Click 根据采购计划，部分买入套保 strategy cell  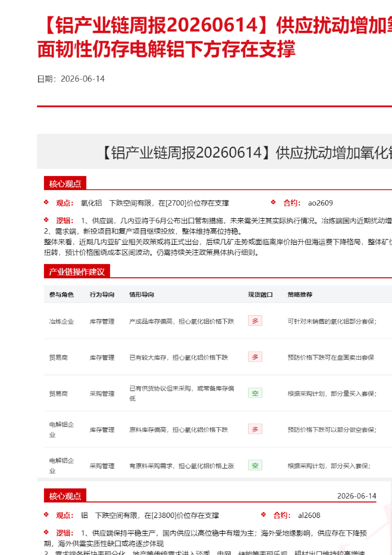[x=329, y=466]
